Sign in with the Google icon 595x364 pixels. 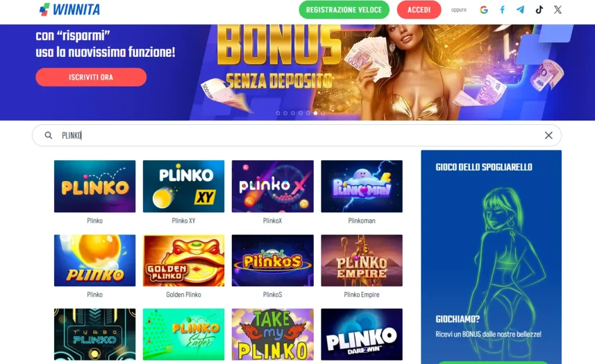click(x=484, y=10)
